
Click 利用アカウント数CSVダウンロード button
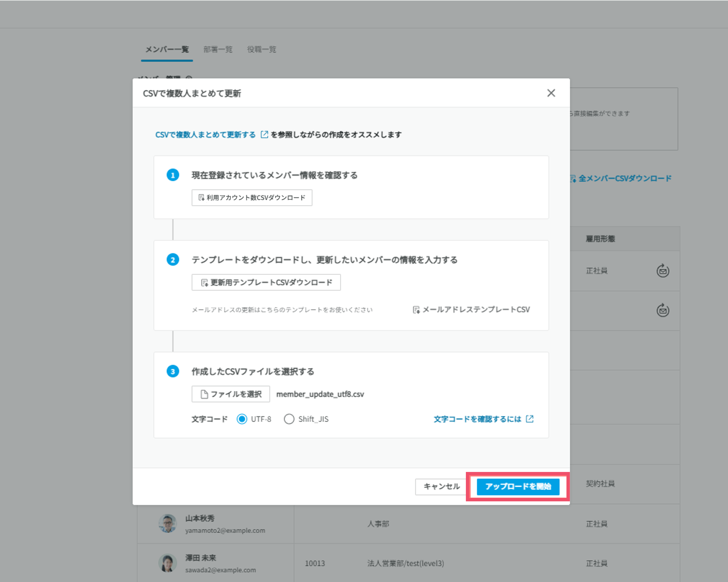point(252,198)
